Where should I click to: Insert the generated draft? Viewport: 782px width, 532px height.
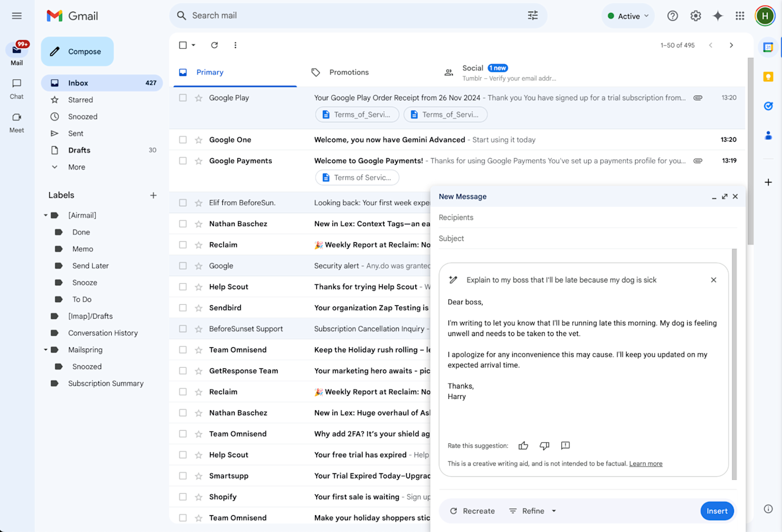click(x=717, y=511)
